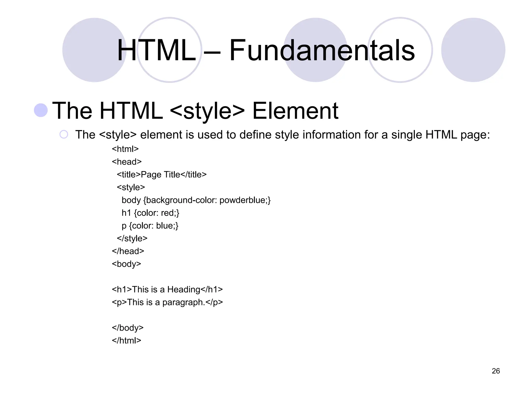Click the '<body>' opening tag line

[x=127, y=264]
